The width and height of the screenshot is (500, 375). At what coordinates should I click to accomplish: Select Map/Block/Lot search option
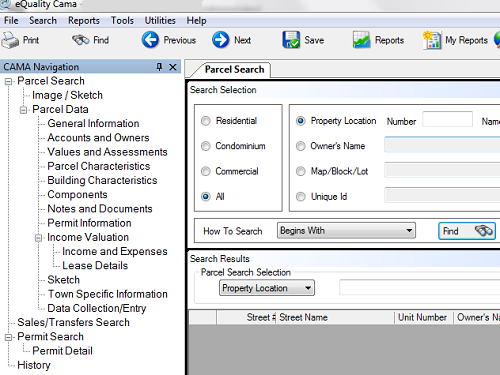[x=300, y=171]
